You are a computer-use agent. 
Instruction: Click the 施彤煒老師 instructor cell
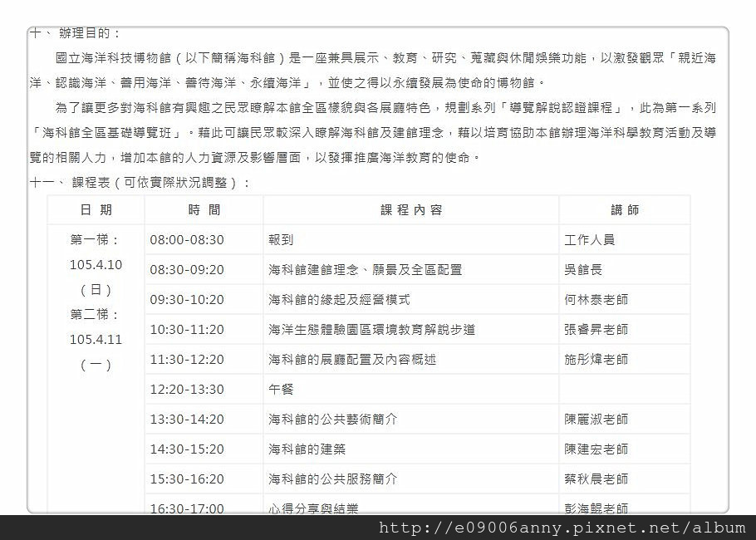point(625,359)
